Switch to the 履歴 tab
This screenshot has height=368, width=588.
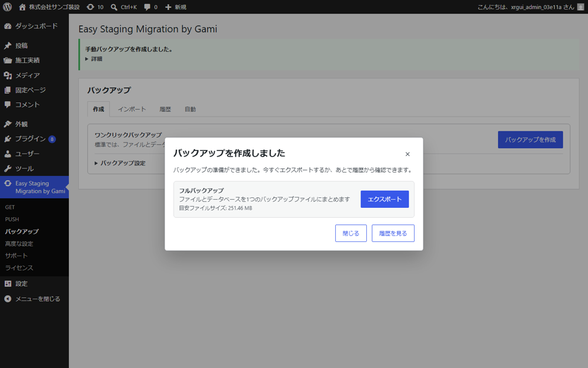tap(165, 110)
